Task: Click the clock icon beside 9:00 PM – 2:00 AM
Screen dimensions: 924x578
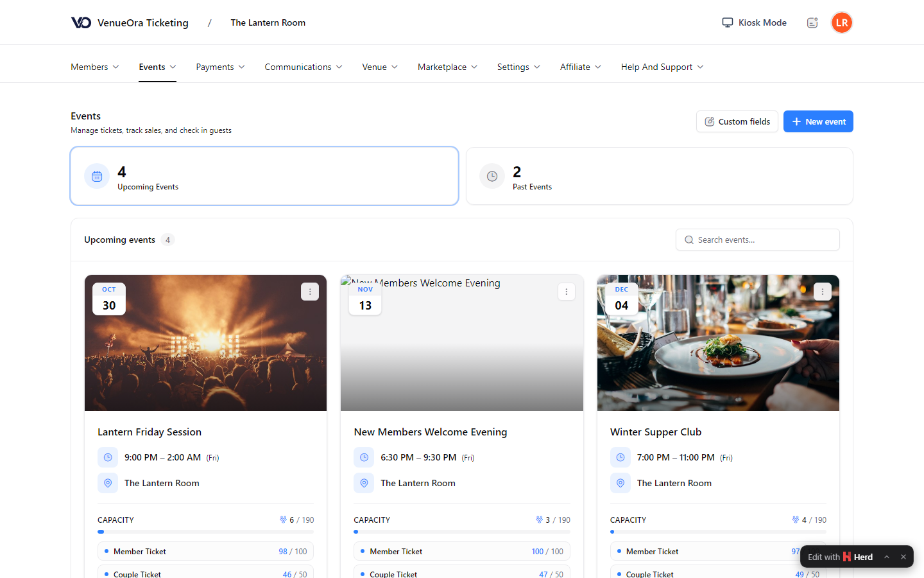Action: click(108, 457)
